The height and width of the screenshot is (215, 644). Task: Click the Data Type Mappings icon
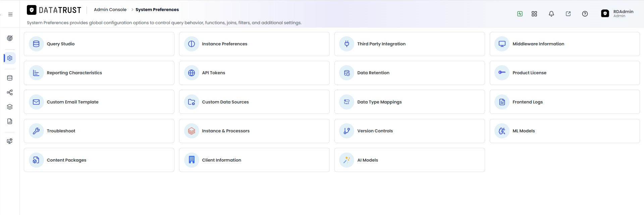tap(347, 102)
